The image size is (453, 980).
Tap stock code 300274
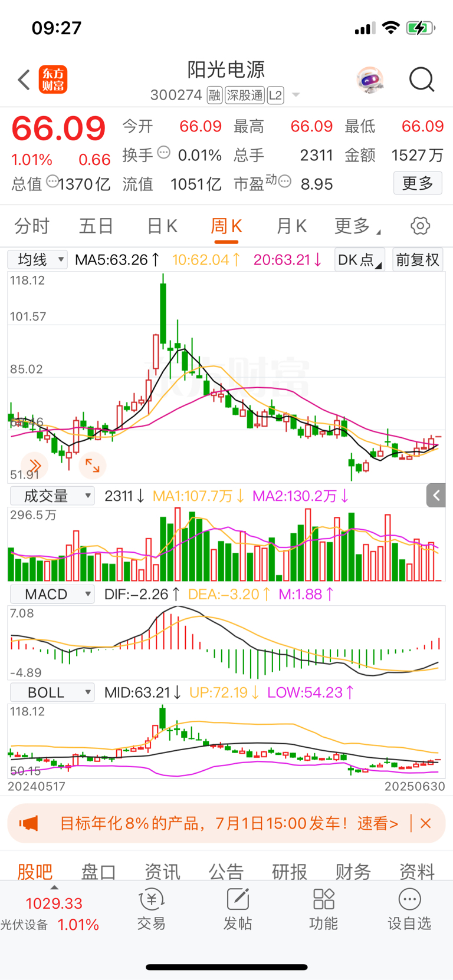click(x=176, y=95)
